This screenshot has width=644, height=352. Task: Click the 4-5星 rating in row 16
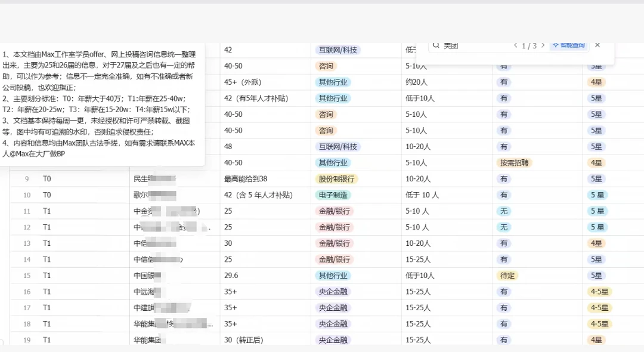point(599,292)
